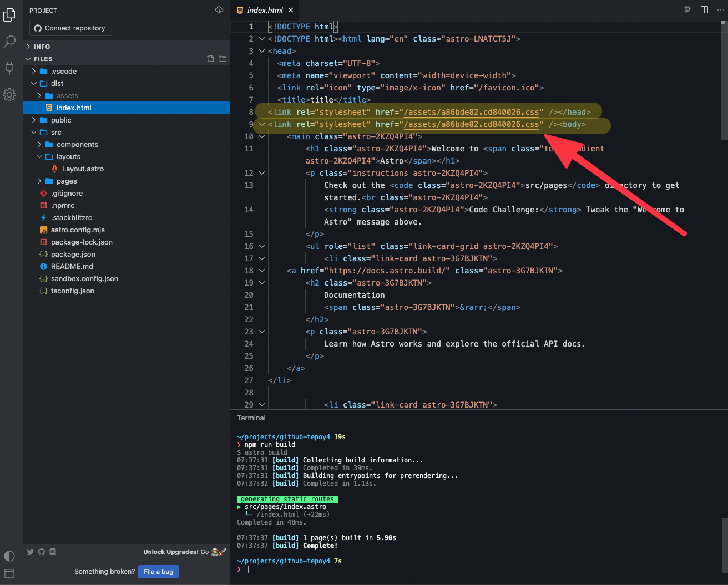
Task: Collapse the dist folder
Action: pos(33,83)
